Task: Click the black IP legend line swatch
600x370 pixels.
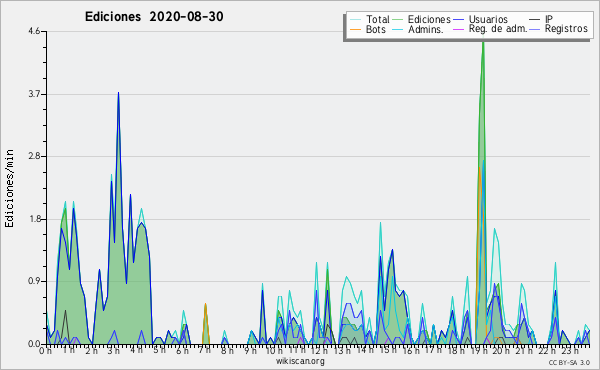Action: [535, 20]
